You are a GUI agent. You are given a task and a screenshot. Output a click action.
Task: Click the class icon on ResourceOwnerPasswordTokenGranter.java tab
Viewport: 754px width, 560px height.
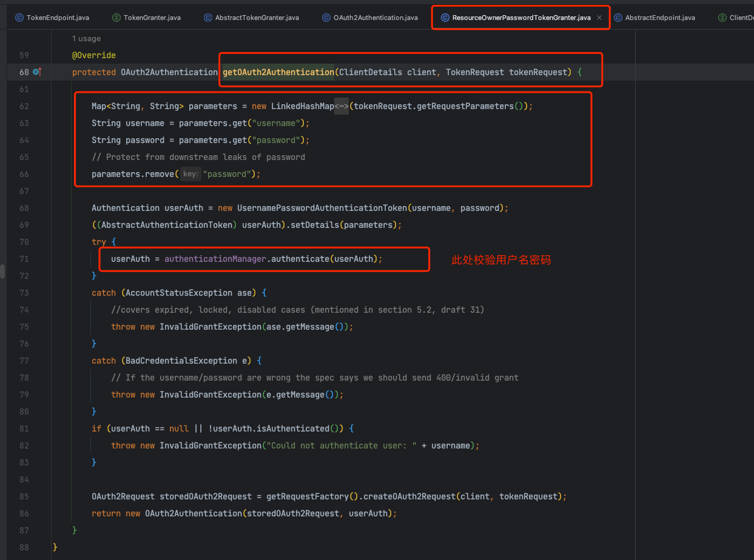445,18
